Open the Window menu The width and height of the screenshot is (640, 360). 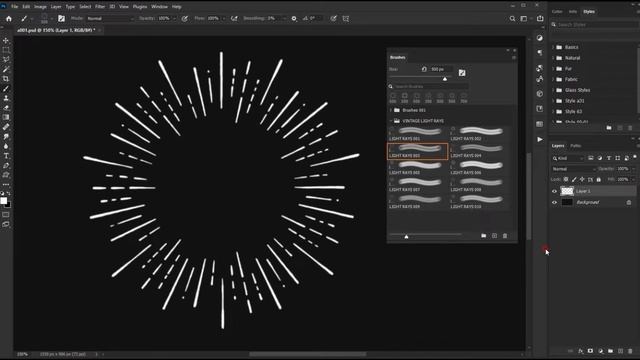(x=159, y=7)
